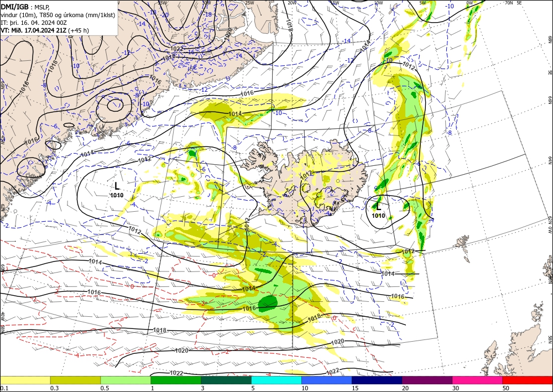This screenshot has width=553, height=392.
Task: Click the yellow 0.1–0.3 mm legend swatch
Action: (x=25, y=380)
